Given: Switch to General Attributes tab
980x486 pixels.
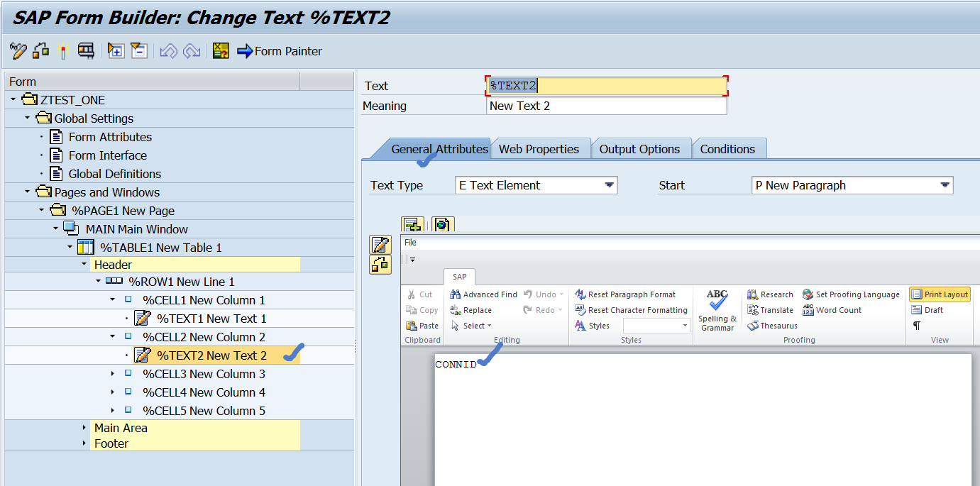Looking at the screenshot, I should click(439, 149).
